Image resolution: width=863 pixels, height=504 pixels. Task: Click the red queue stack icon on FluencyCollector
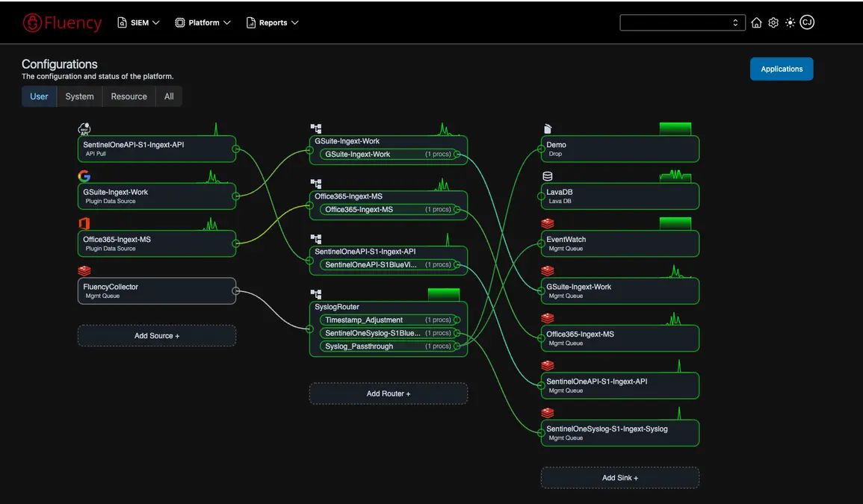coord(84,271)
